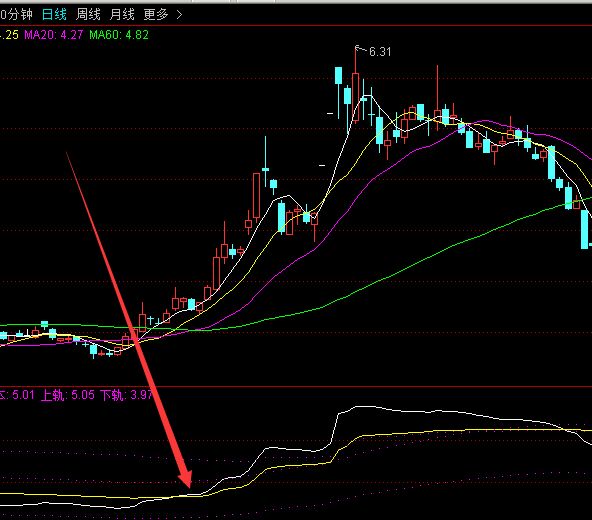Click the 下轨: 3.97 lower band label
The height and width of the screenshot is (520, 592).
pyautogui.click(x=126, y=395)
